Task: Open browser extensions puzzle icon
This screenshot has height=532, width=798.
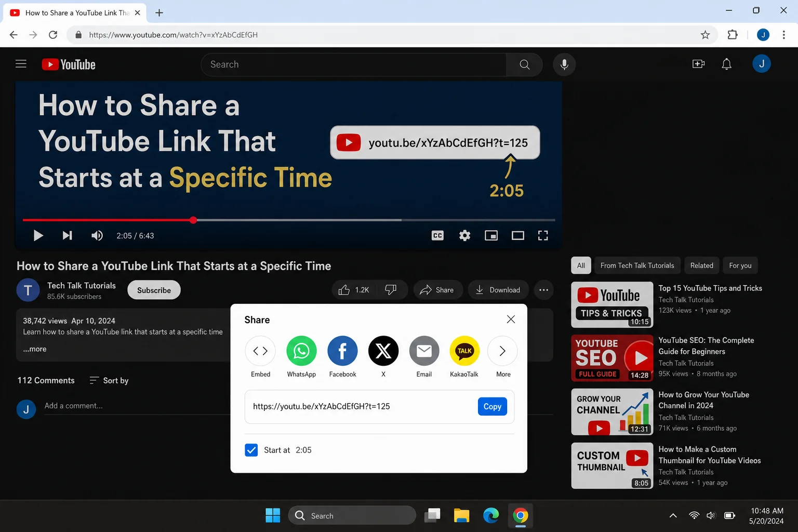Action: pyautogui.click(x=733, y=35)
